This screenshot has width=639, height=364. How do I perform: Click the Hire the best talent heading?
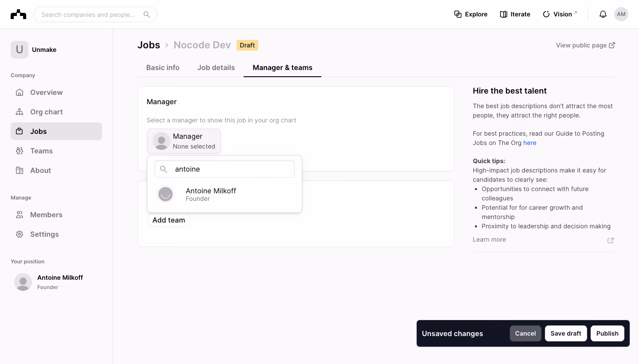tap(510, 91)
